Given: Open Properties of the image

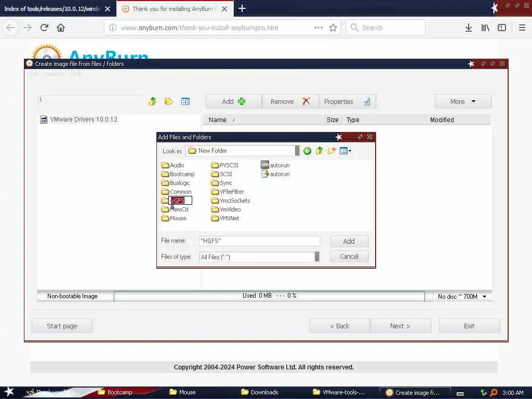Looking at the screenshot, I should coord(348,101).
